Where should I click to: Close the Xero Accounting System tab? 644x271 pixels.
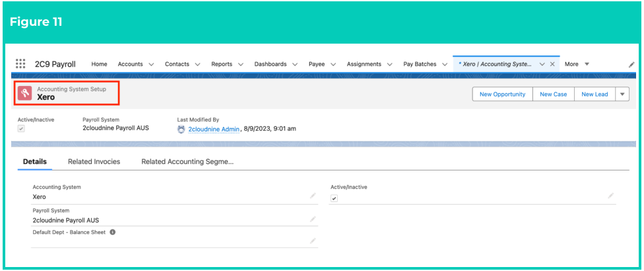552,64
